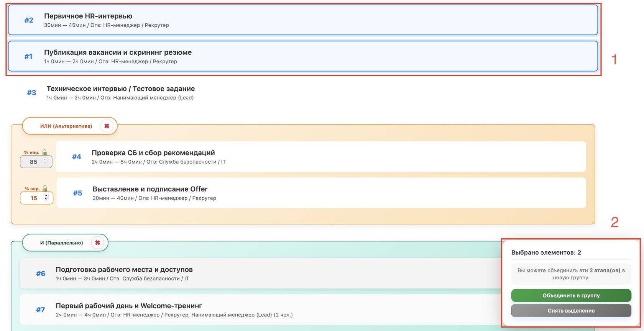Click the '1ч 0мин — 3ч 0мин' duration line
This screenshot has width=644, height=331.
(x=122, y=279)
